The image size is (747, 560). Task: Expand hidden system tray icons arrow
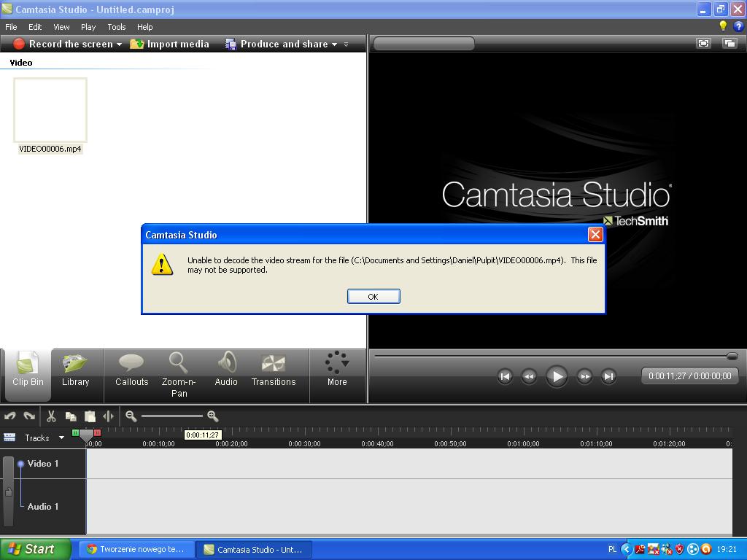click(627, 549)
